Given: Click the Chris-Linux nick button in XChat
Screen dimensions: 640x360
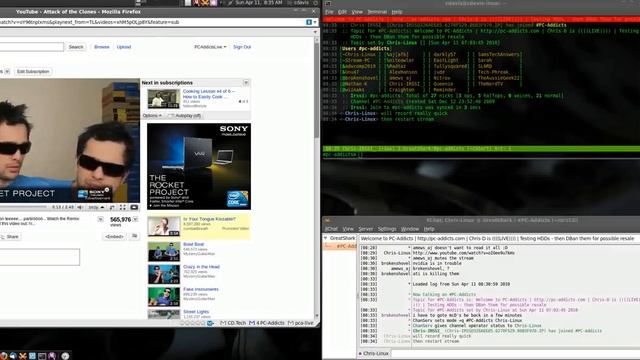Looking at the screenshot, I should coord(373,353).
